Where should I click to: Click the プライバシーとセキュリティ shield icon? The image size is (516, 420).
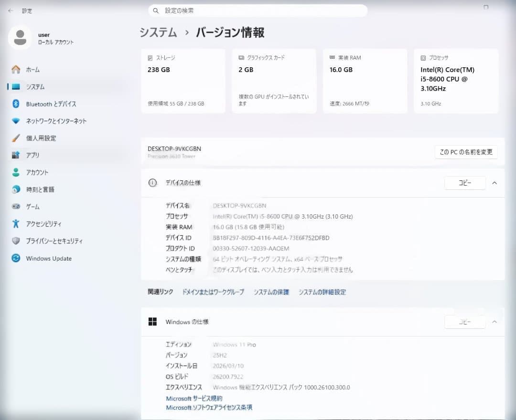(16, 241)
